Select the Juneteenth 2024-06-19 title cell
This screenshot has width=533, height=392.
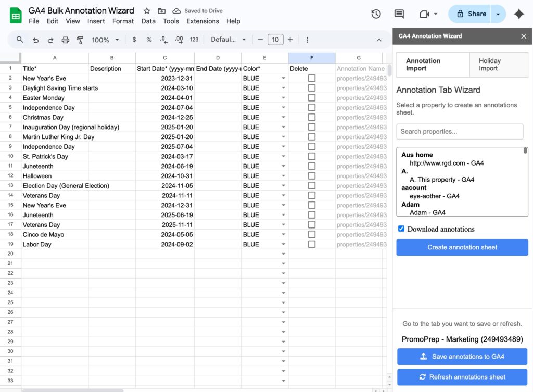point(55,166)
